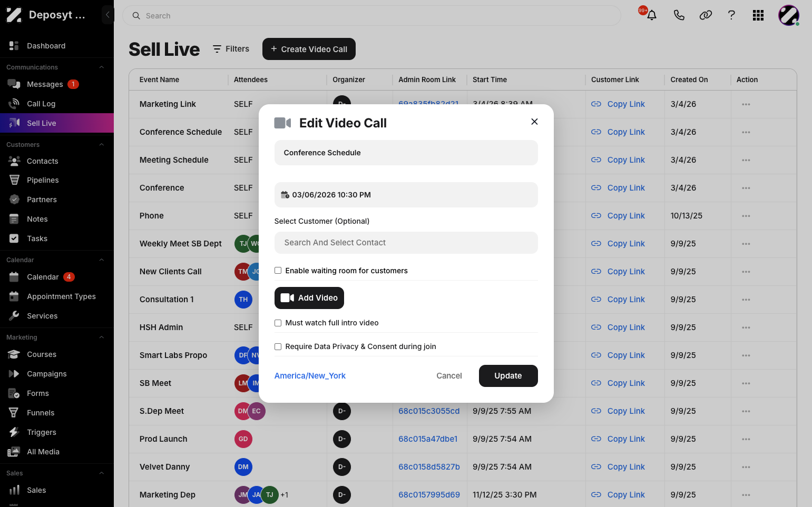Open the link icon in top bar
The image size is (812, 507).
(706, 15)
